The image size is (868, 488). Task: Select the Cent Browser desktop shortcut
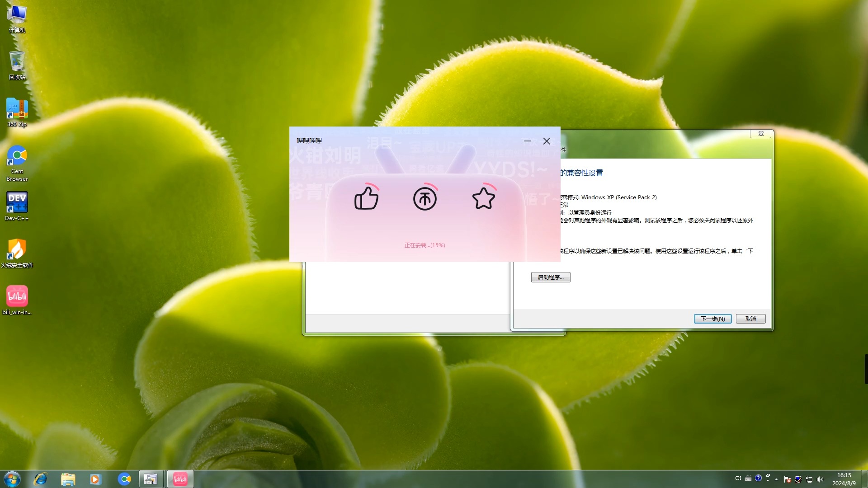[x=17, y=164]
